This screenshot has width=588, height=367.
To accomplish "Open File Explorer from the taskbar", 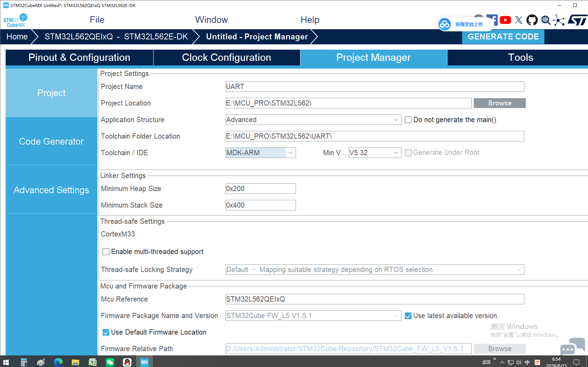I will click(x=75, y=362).
